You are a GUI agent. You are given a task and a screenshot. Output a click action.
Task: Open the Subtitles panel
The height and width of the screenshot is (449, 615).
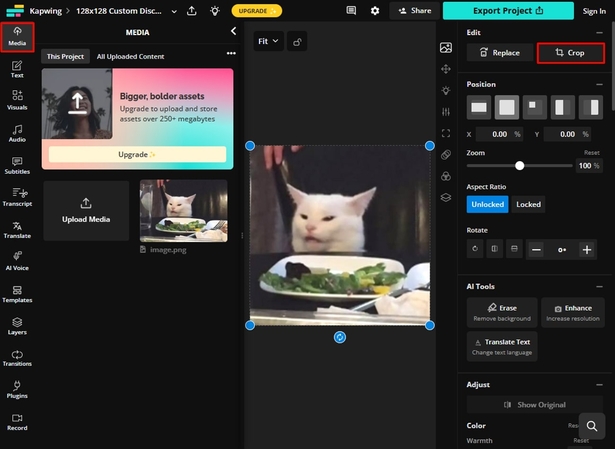(17, 164)
